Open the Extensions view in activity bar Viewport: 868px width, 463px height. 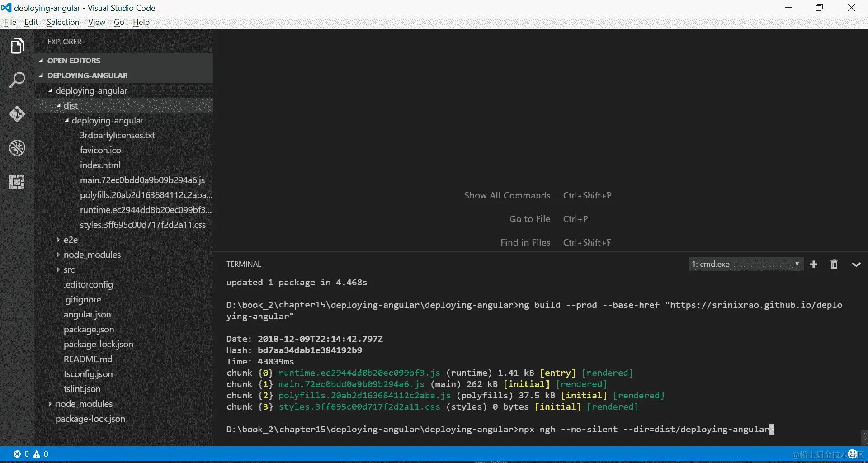17,182
